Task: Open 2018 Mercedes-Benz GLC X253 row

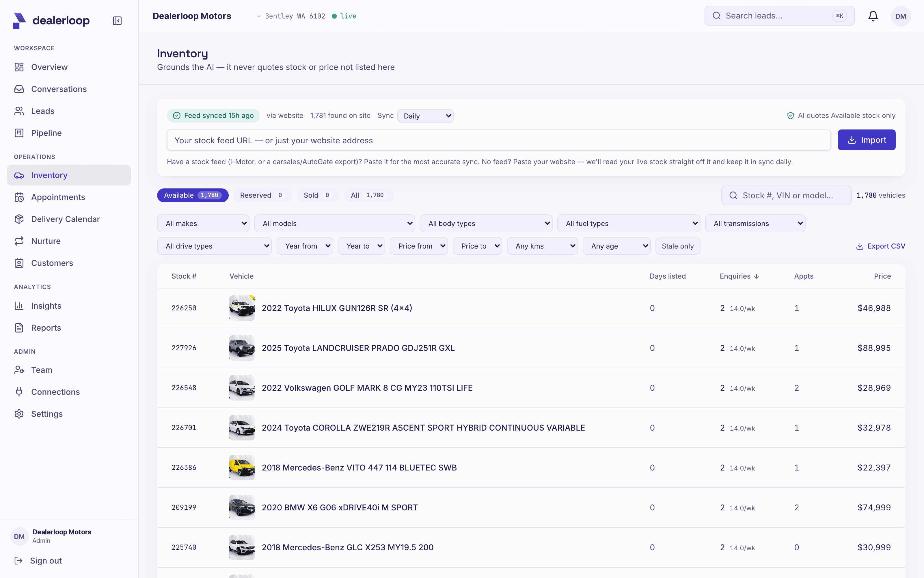Action: pyautogui.click(x=531, y=547)
